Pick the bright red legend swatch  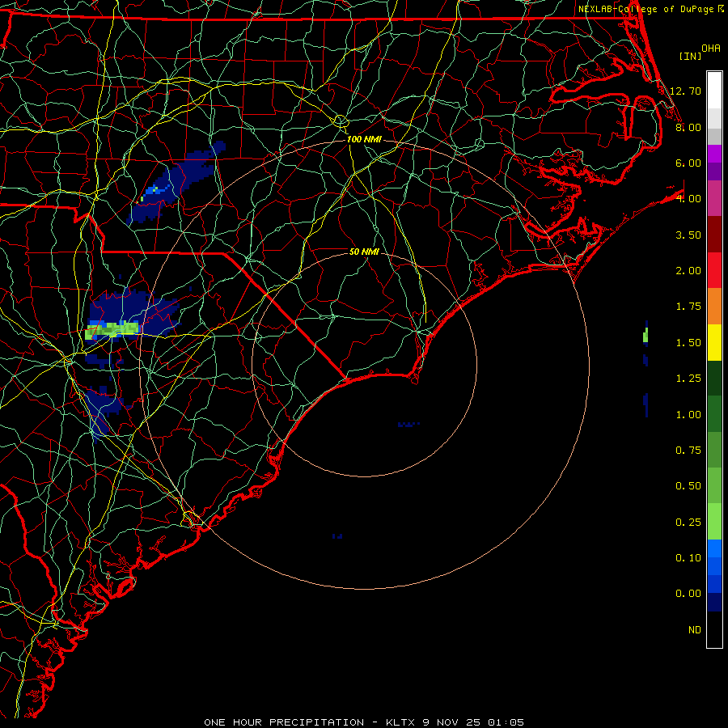(x=714, y=270)
